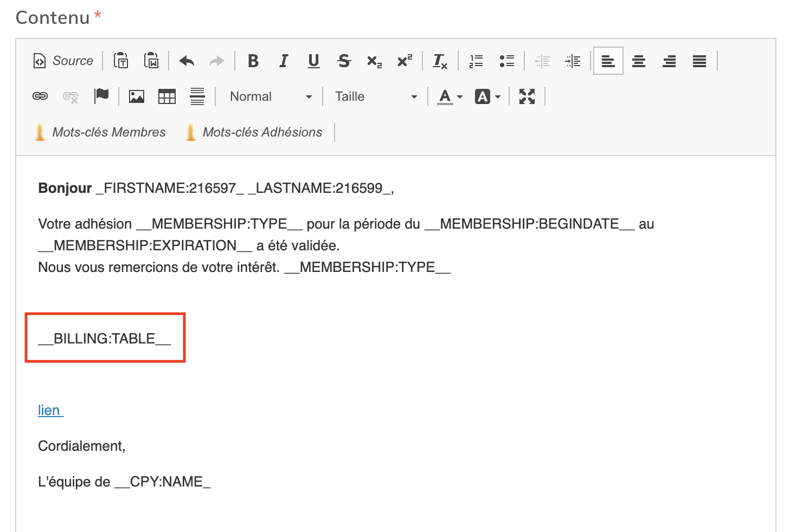Insert an image into content
Image resolution: width=796 pixels, height=532 pixels.
point(137,96)
